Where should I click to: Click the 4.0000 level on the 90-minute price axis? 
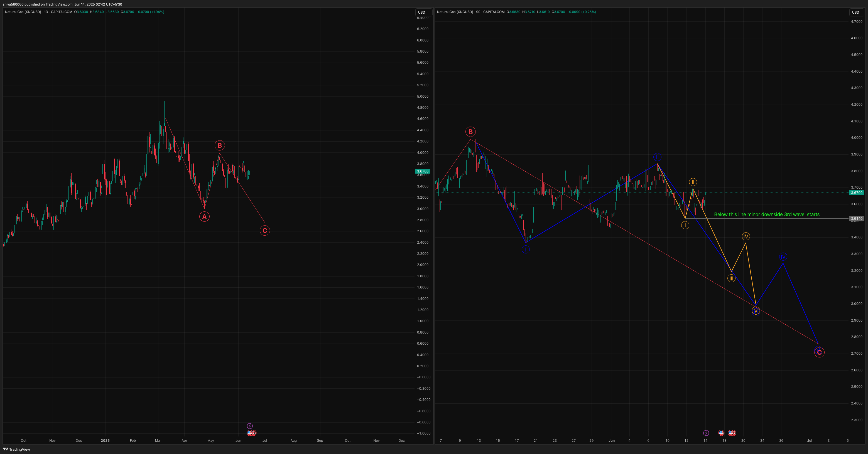pos(856,137)
